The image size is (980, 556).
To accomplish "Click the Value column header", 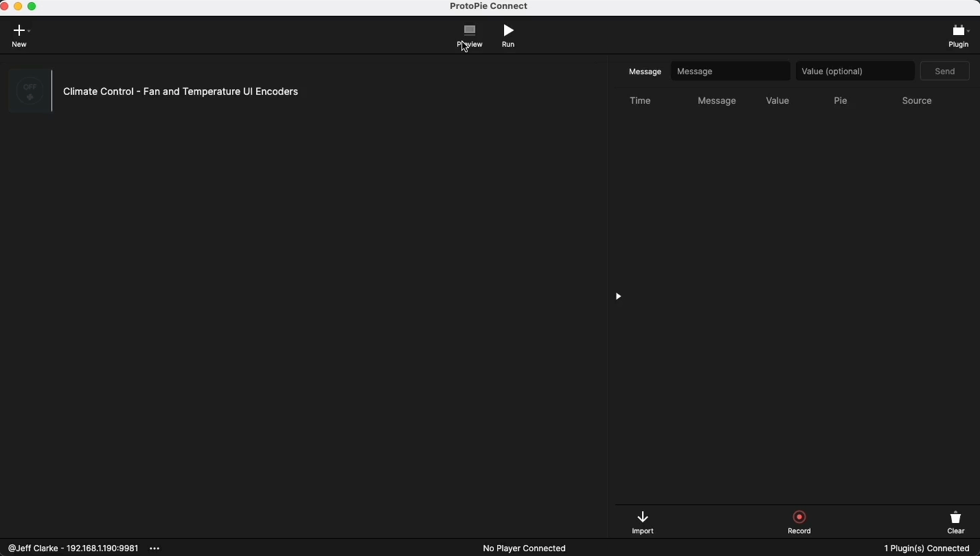I will (x=777, y=100).
